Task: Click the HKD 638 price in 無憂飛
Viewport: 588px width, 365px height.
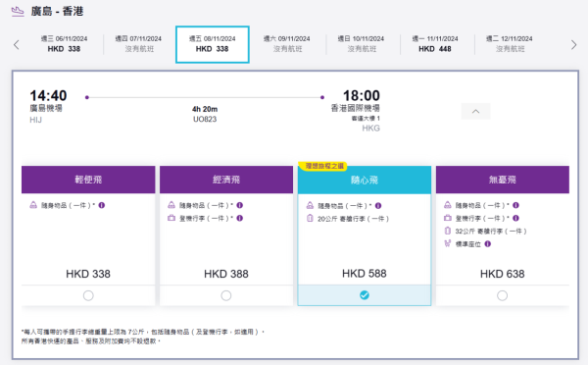Action: point(502,274)
